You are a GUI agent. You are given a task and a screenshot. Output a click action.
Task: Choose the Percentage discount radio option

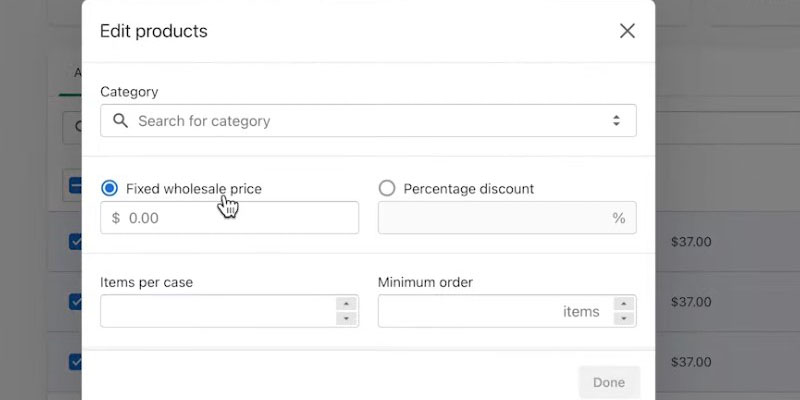[x=387, y=188]
